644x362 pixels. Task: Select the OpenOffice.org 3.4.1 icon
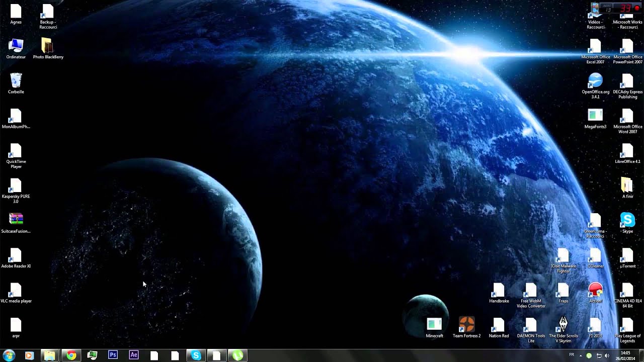pyautogui.click(x=596, y=86)
